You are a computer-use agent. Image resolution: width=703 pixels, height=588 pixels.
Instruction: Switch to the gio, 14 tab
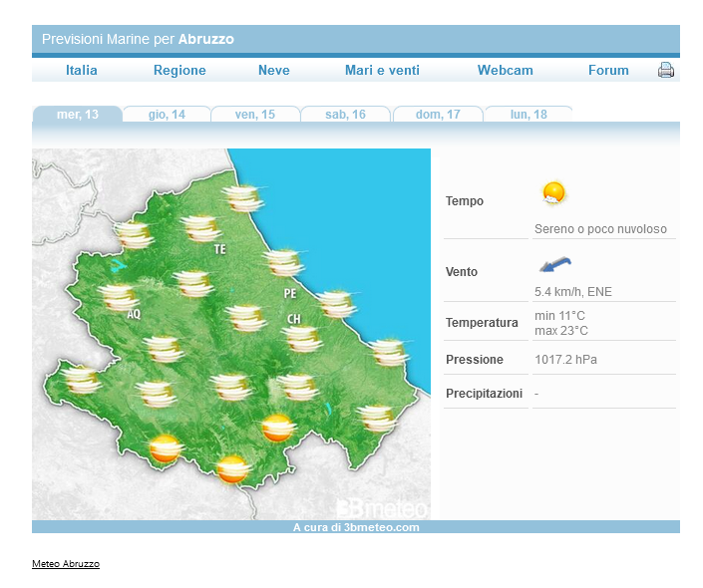point(167,115)
